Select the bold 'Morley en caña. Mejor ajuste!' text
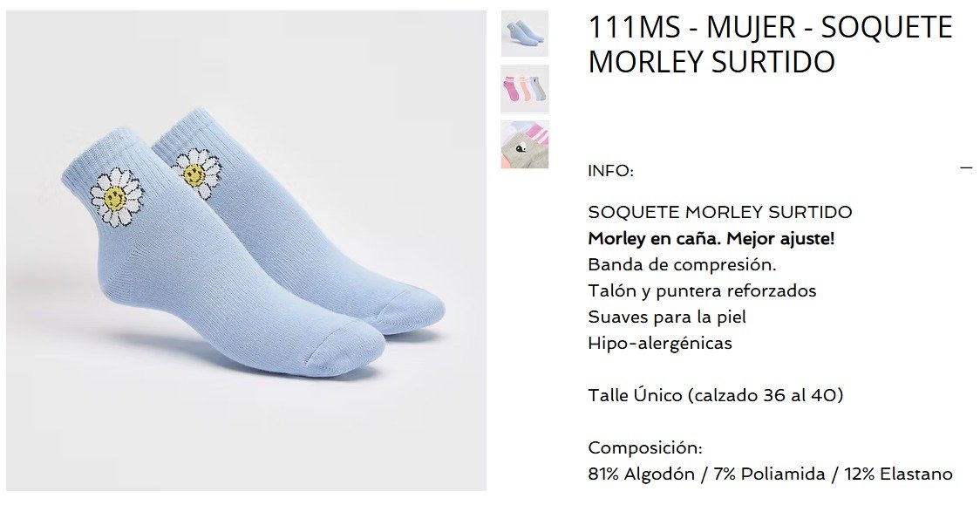 coord(711,238)
